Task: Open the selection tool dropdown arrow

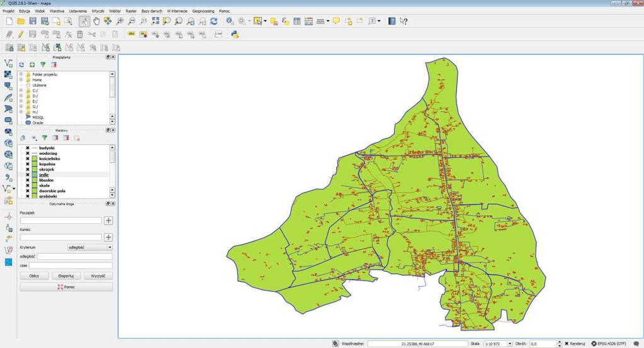Action: tap(265, 21)
